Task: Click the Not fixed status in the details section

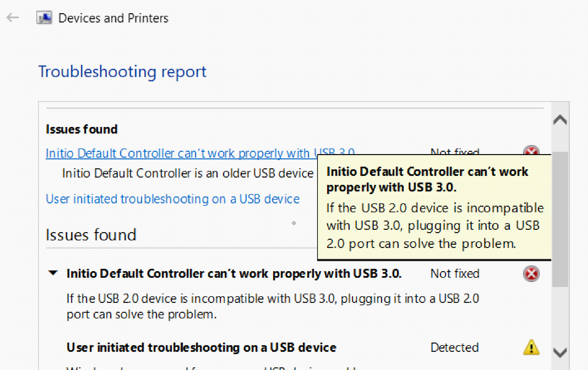Action: click(455, 274)
